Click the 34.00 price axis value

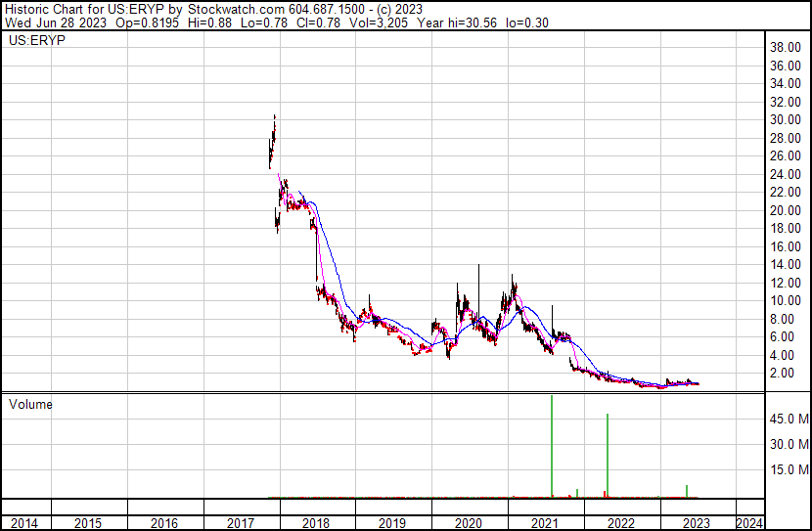click(786, 83)
